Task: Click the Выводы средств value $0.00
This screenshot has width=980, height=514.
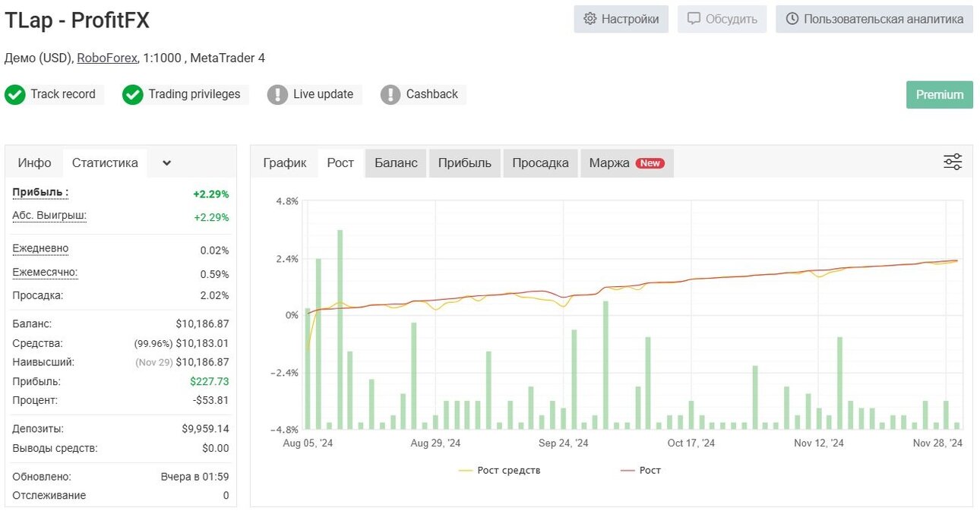Action: pyautogui.click(x=216, y=449)
